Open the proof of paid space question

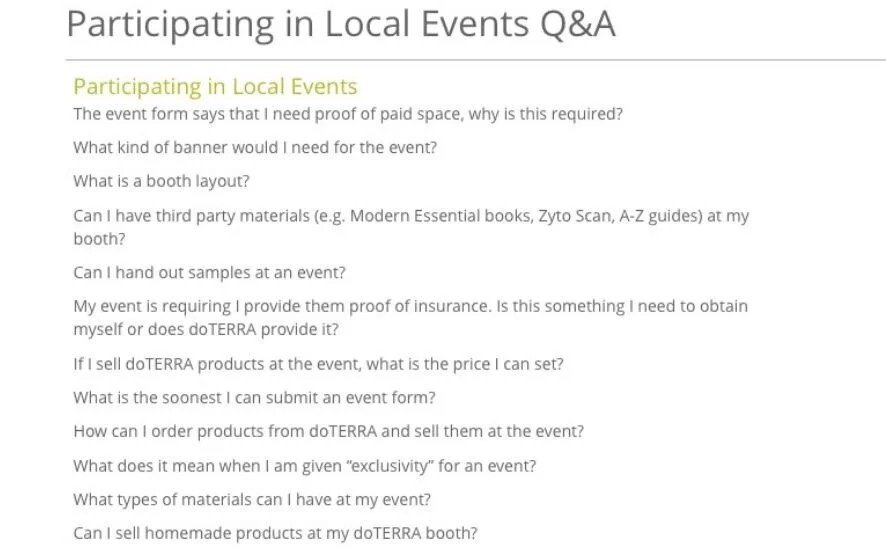[348, 114]
